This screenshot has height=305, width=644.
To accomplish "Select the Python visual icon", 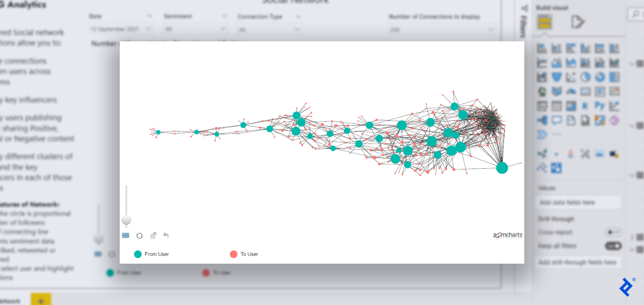I will (x=600, y=106).
